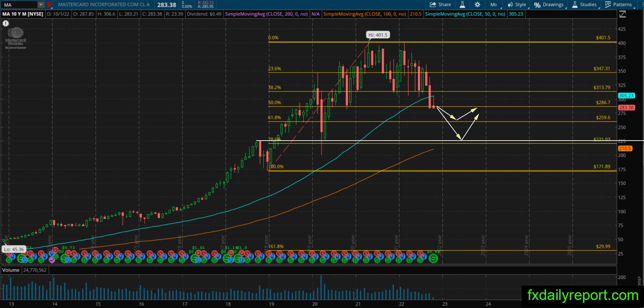Click the Mastercard company name in header
This screenshot has height=308, width=644.
click(x=104, y=5)
